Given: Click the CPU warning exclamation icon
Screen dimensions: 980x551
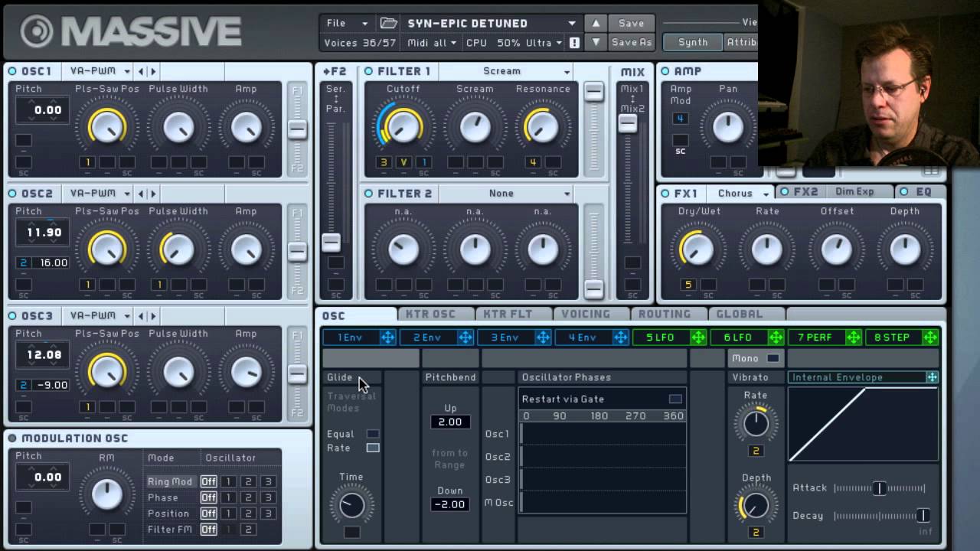Looking at the screenshot, I should pyautogui.click(x=574, y=43).
